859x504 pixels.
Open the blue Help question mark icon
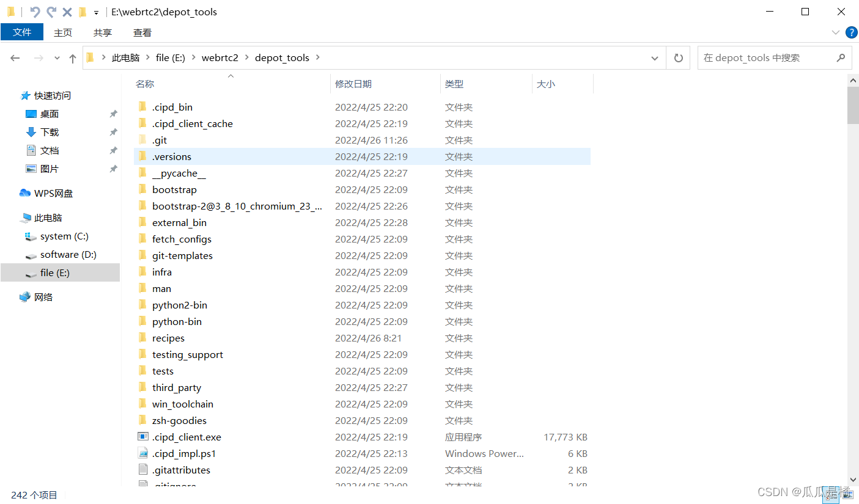[851, 32]
